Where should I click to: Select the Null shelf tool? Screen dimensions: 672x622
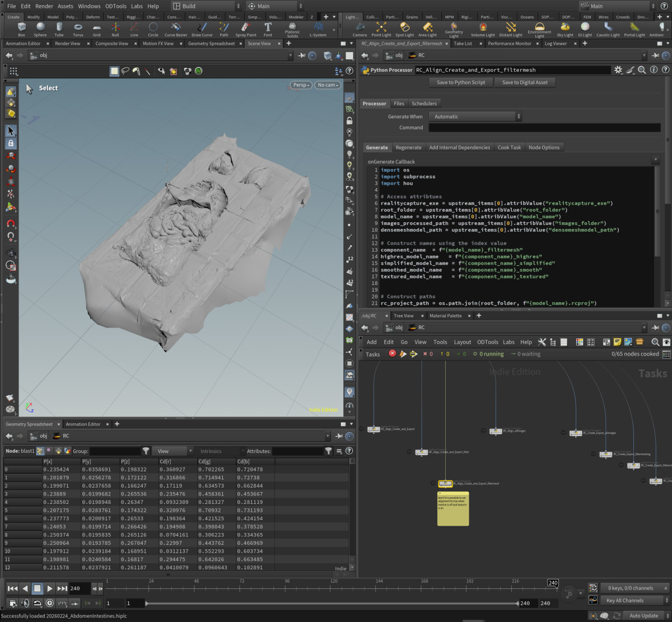click(115, 29)
